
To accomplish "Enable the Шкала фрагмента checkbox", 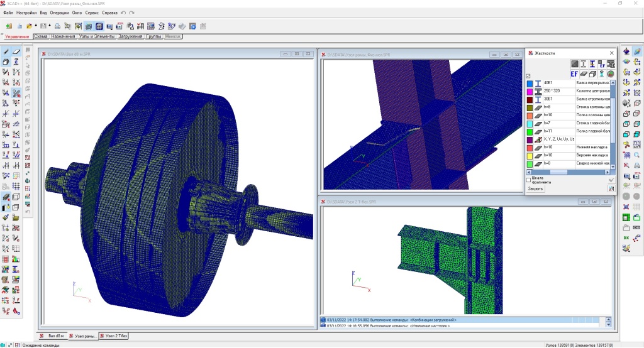I will [528, 180].
